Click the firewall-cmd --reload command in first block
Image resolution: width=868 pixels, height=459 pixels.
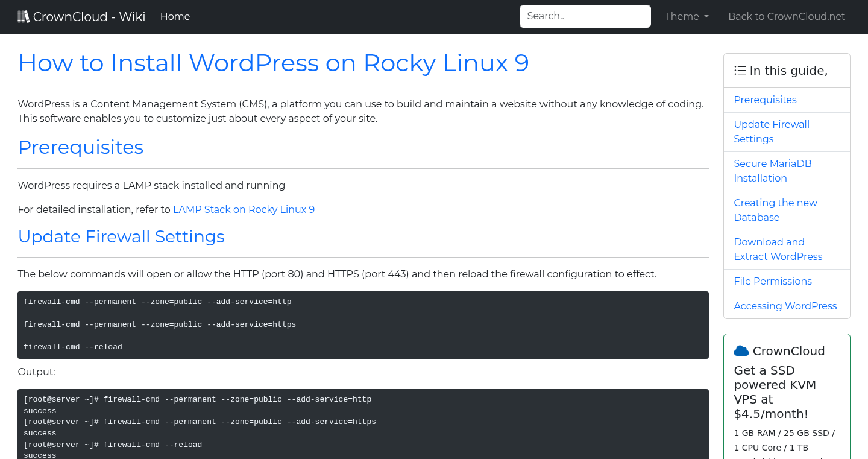(x=73, y=347)
